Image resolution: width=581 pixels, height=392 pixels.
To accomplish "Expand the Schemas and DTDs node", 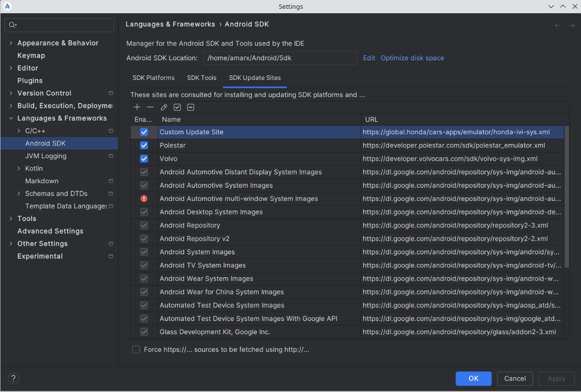I will (x=19, y=194).
